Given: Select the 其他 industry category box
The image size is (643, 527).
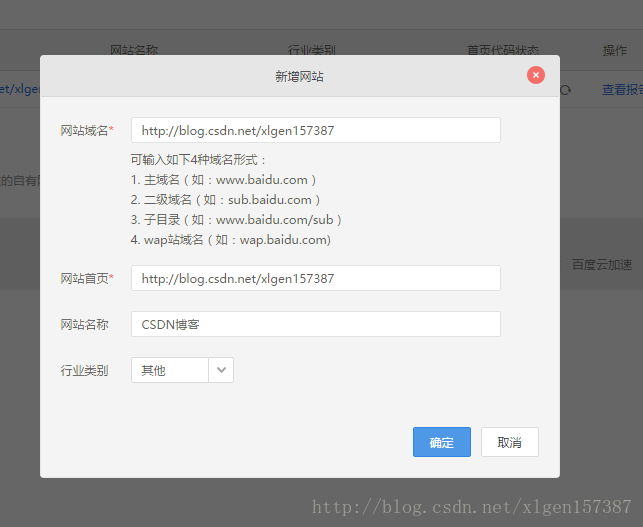Looking at the screenshot, I should [169, 370].
